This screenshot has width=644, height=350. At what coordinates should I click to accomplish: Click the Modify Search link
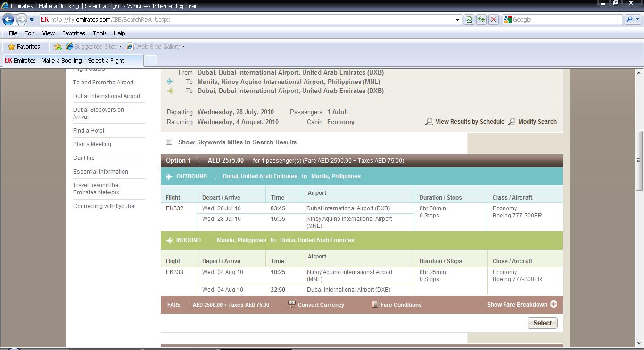[537, 122]
